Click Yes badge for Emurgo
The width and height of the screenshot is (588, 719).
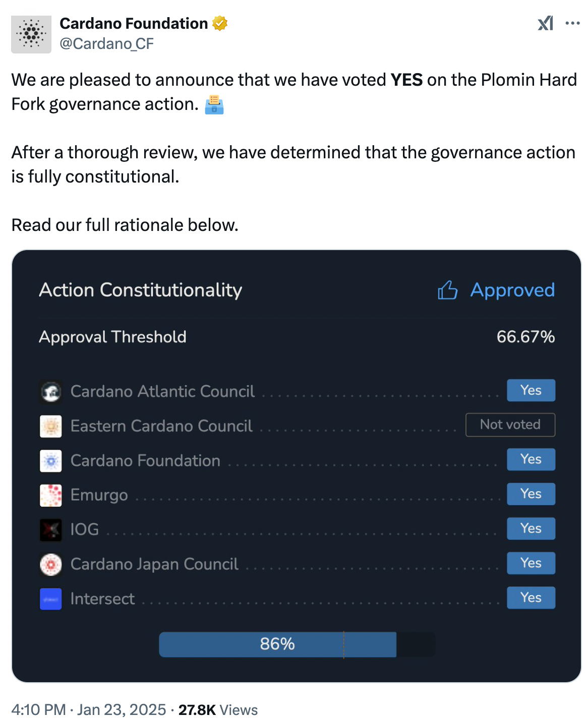pos(531,494)
